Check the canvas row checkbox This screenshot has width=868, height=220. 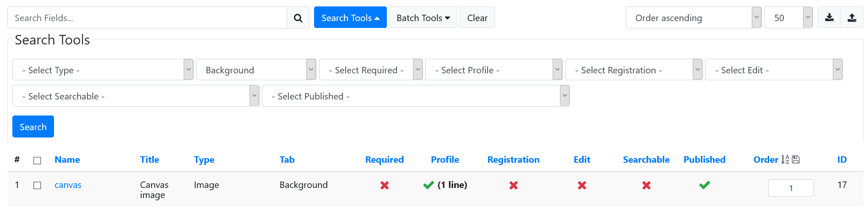pos(38,185)
